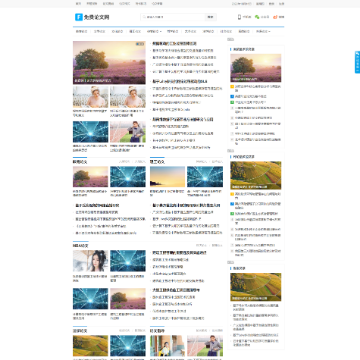The height and width of the screenshot is (360, 360).
Task: Expand dropdown arrow on last navigation bar category
Action: tap(269, 31)
